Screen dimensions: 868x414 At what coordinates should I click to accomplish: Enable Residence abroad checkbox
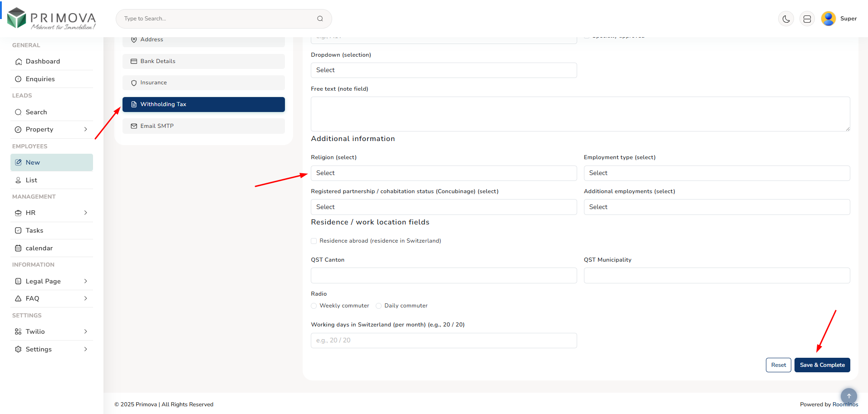(314, 241)
